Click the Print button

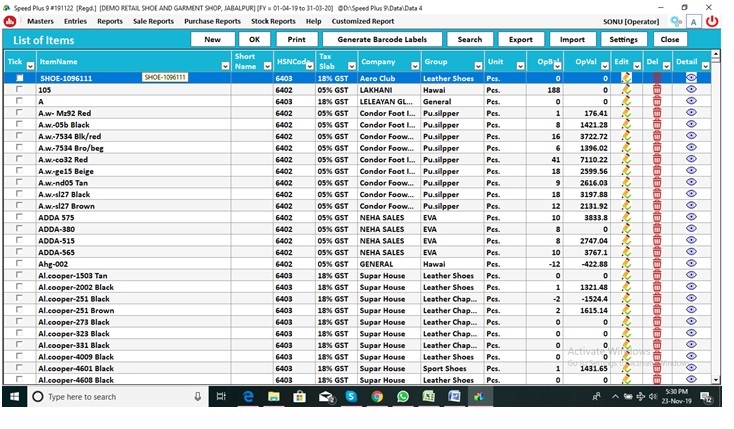point(296,39)
